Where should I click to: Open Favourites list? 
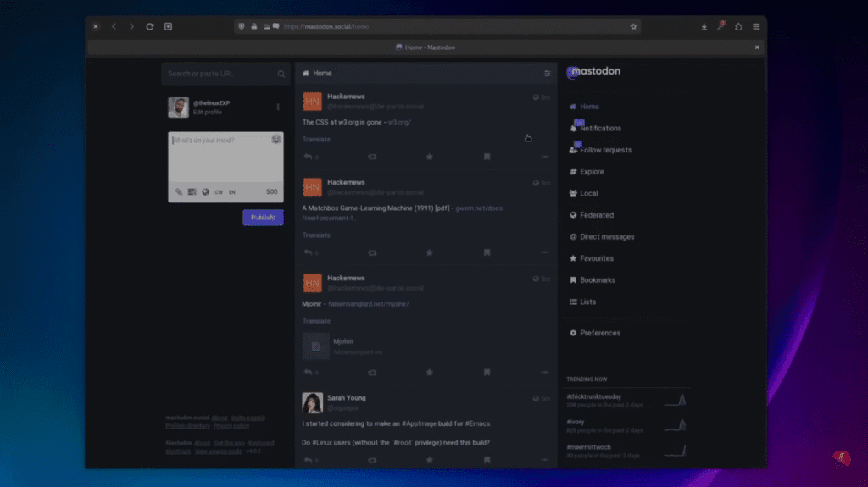(591, 258)
